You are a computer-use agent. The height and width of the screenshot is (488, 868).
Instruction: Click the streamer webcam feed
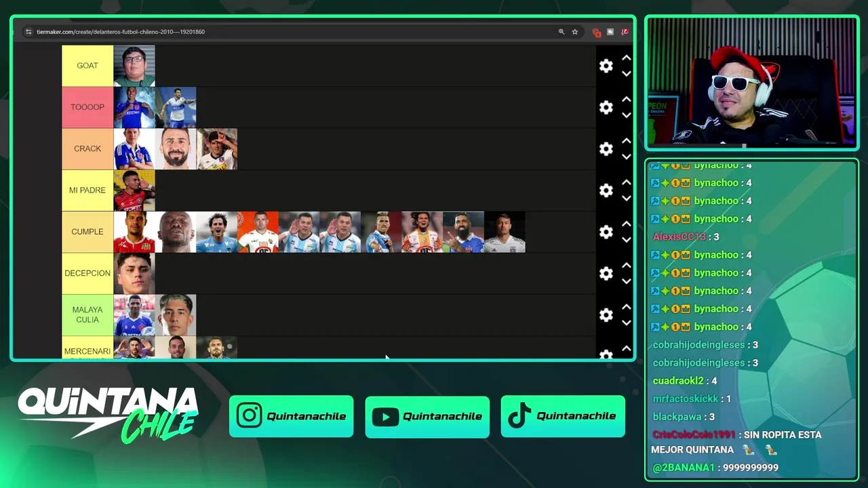click(751, 81)
